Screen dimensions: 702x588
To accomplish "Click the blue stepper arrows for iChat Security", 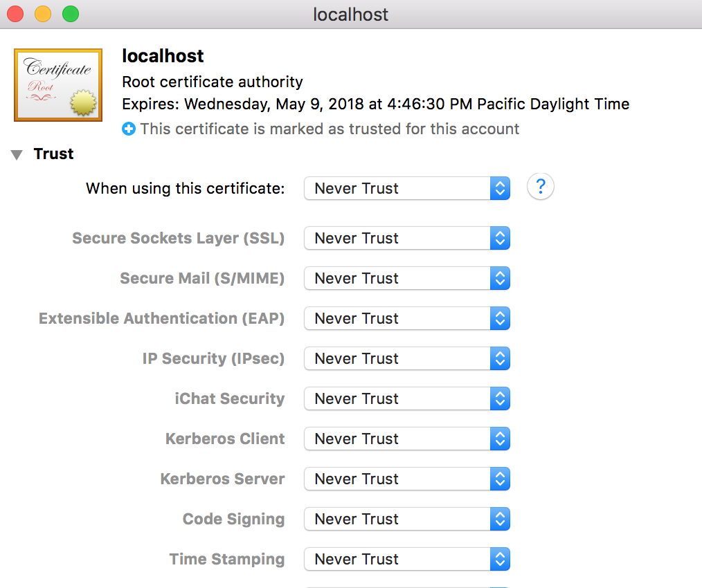I will (500, 398).
